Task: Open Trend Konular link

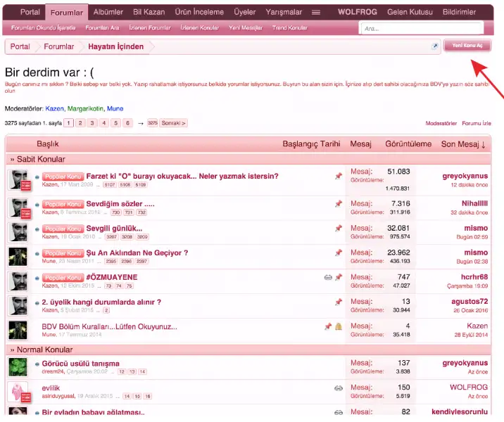Action: (x=289, y=28)
